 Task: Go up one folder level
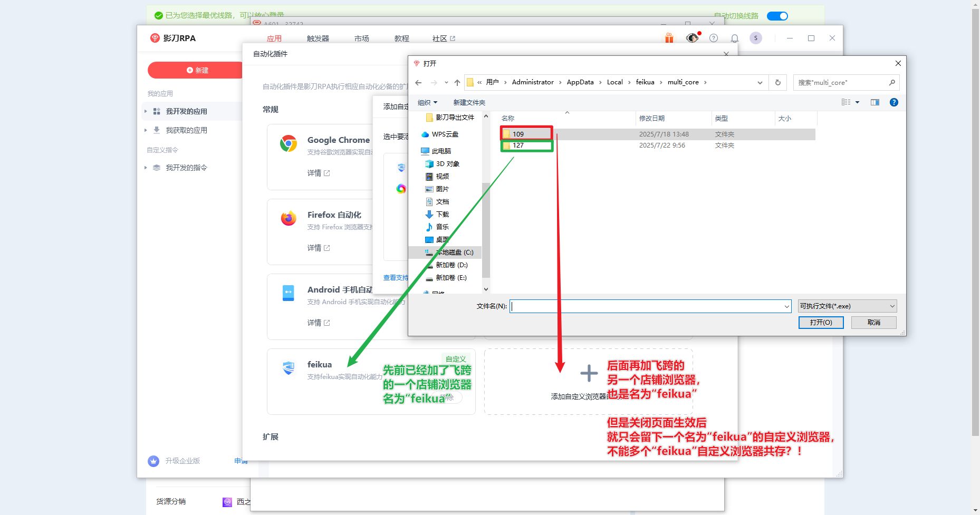point(457,82)
